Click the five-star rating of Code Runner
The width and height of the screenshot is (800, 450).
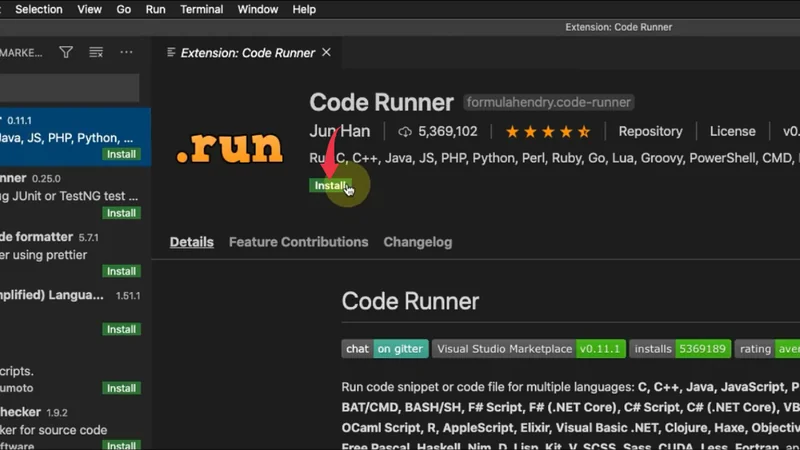pos(547,132)
